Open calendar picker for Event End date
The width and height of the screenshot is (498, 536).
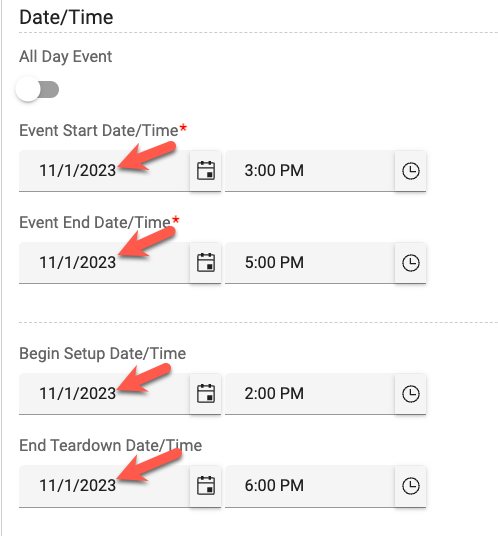(206, 263)
